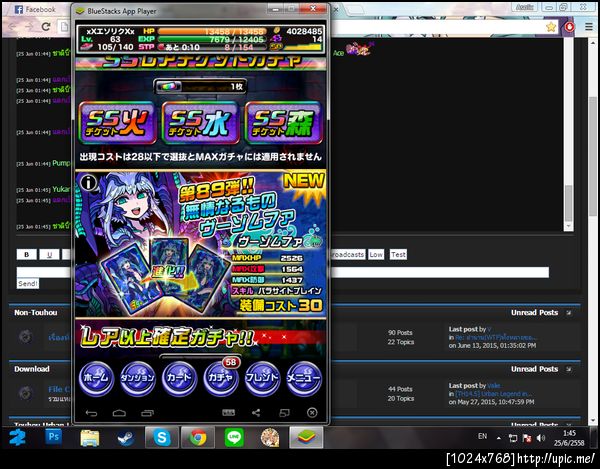Open メニュー in the game nav

click(x=304, y=378)
